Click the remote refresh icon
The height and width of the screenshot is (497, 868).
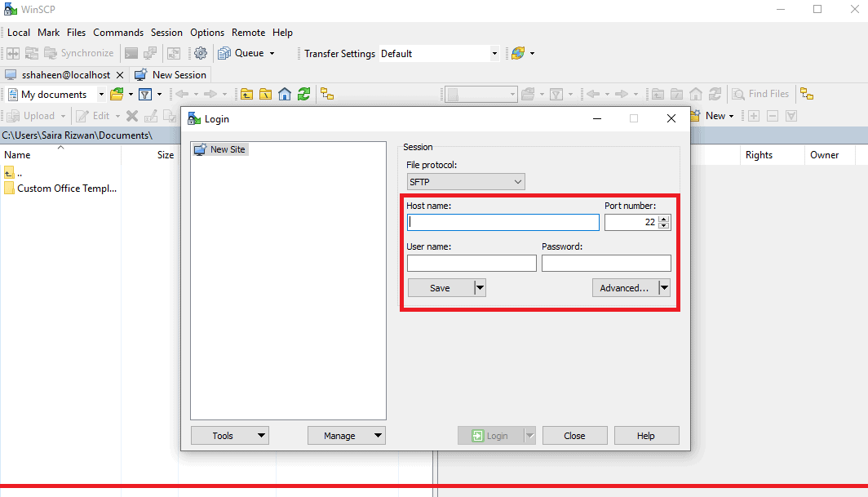point(715,94)
